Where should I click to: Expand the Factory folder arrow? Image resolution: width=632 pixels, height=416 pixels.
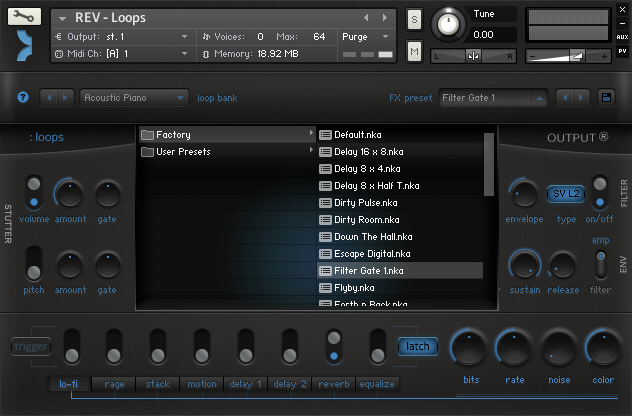(311, 133)
